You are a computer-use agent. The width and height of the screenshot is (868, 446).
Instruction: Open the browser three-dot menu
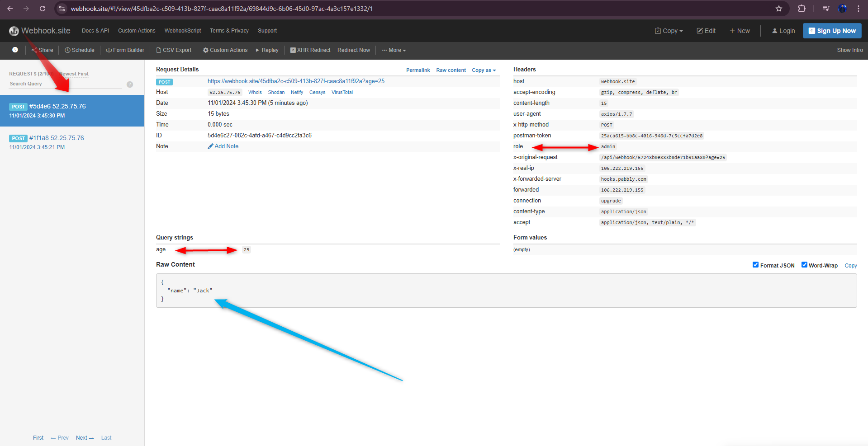[859, 9]
